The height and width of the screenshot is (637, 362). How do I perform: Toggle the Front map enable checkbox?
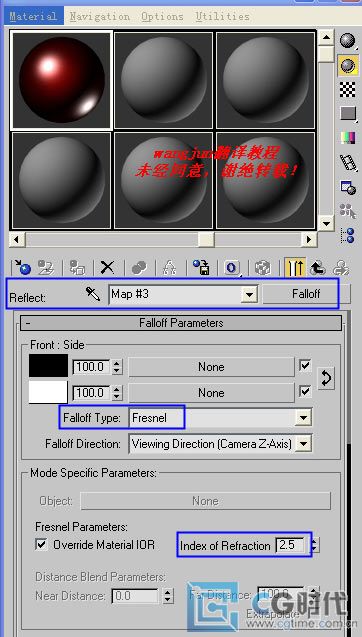pos(305,366)
